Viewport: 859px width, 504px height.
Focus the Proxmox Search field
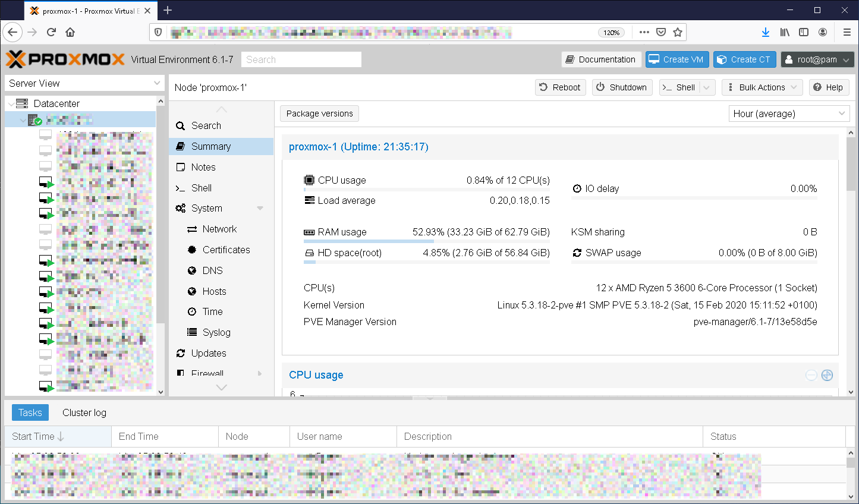coord(301,59)
